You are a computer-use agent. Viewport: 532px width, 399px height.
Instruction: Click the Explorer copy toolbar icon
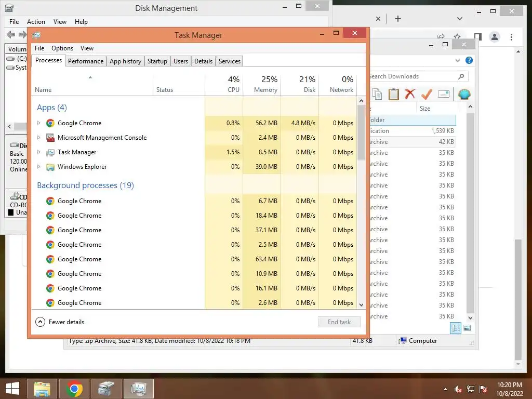tap(377, 94)
